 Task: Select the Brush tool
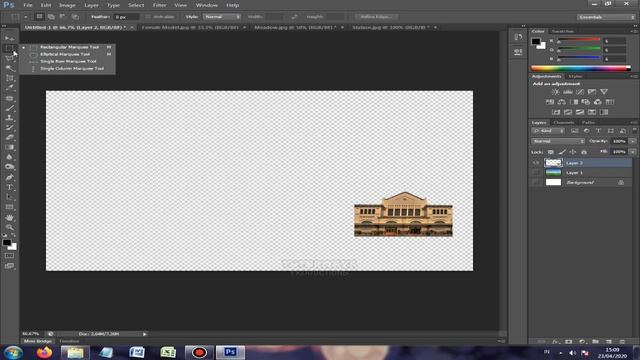[9, 108]
